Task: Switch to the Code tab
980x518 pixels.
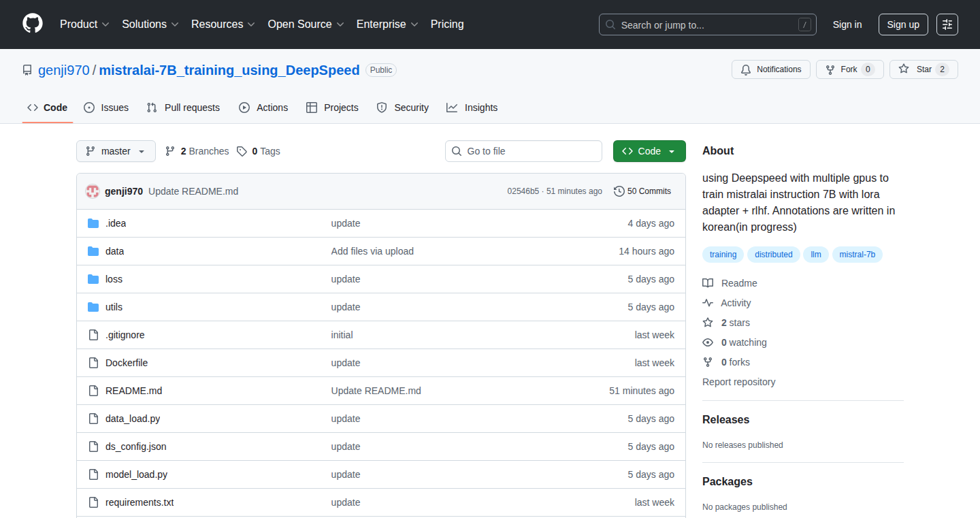Action: click(48, 108)
